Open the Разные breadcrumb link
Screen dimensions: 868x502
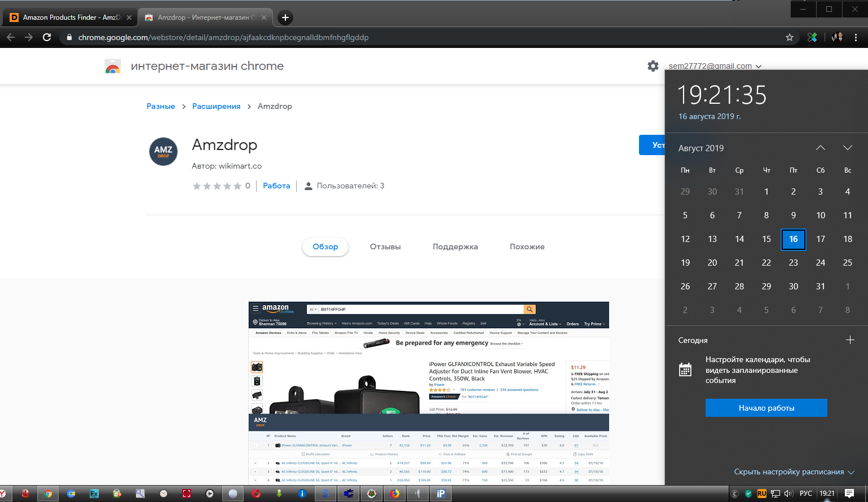point(161,106)
